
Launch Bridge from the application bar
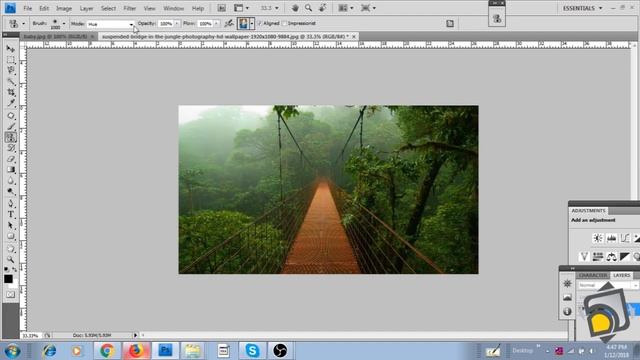221,8
